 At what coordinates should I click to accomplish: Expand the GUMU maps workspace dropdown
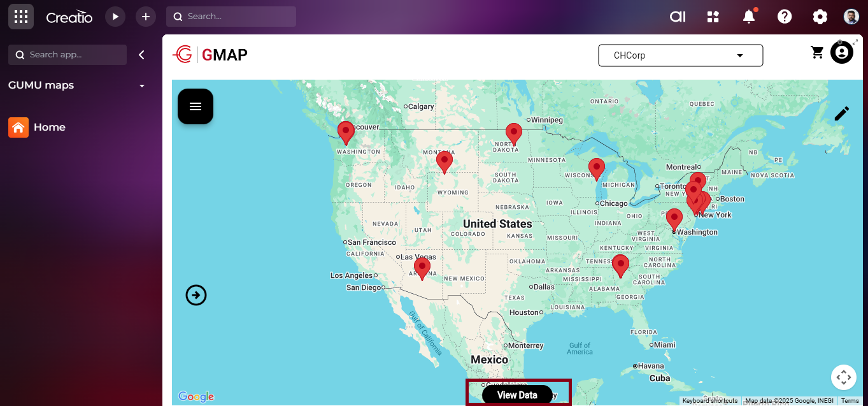pyautogui.click(x=142, y=85)
